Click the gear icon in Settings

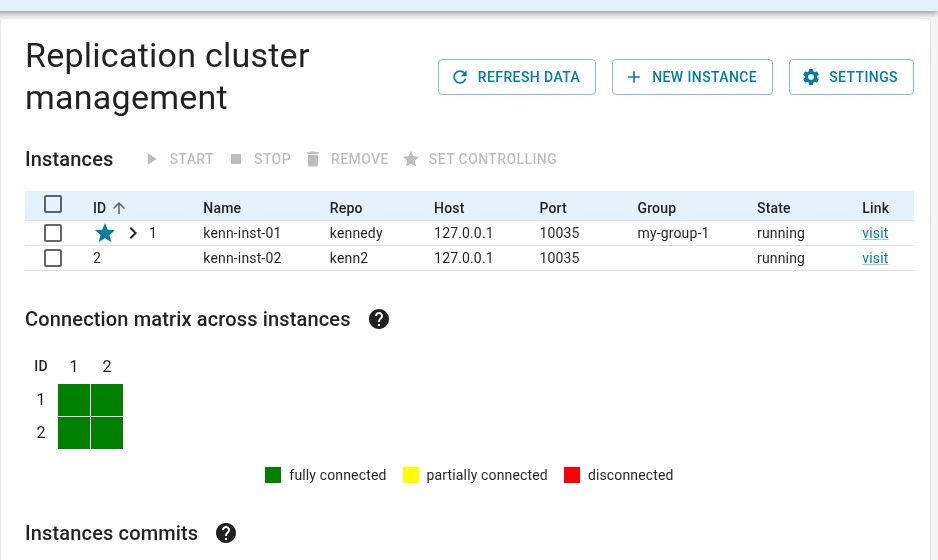pyautogui.click(x=811, y=77)
